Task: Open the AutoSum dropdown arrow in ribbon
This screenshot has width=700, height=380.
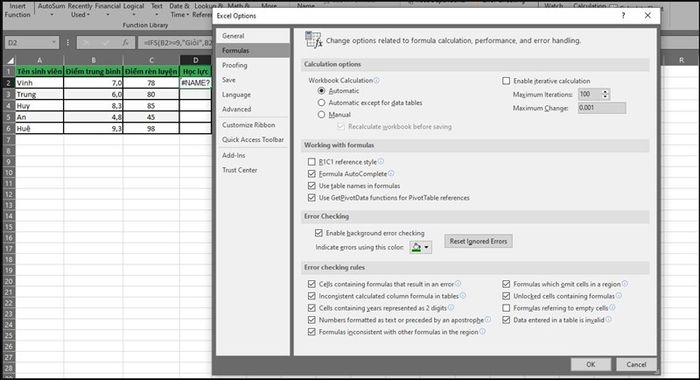Action: (51, 15)
